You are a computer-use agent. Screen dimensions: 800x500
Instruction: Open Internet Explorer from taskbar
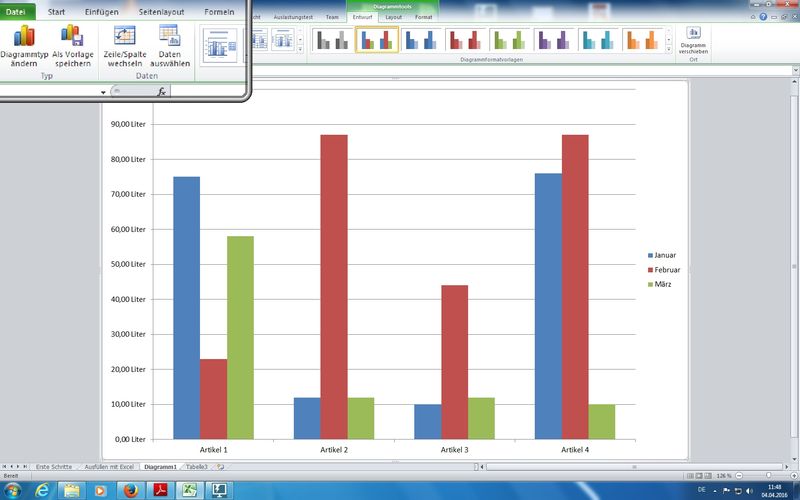[42, 491]
